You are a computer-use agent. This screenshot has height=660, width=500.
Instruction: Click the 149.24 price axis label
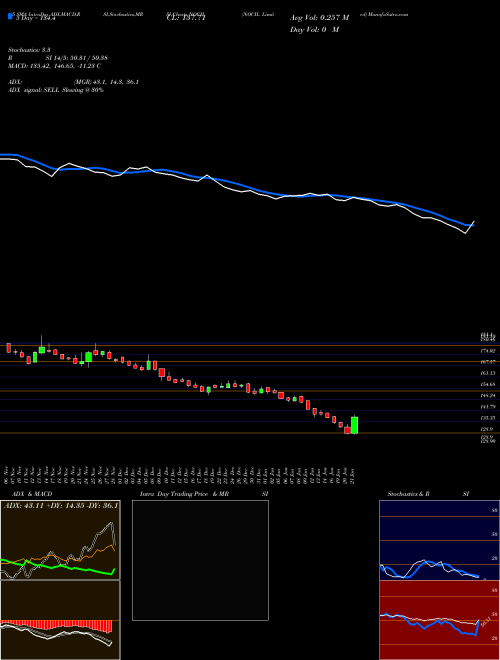[x=488, y=396]
